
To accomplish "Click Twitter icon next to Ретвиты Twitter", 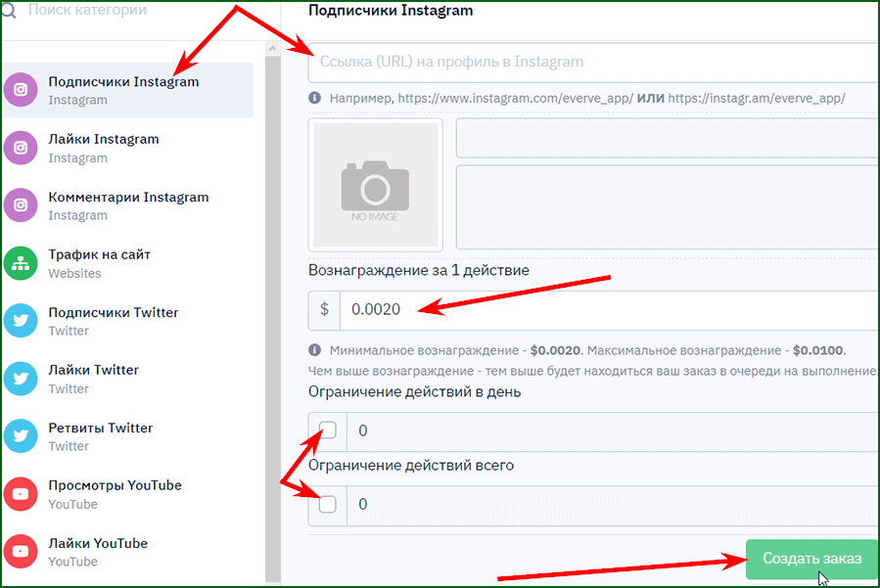I will click(x=21, y=436).
